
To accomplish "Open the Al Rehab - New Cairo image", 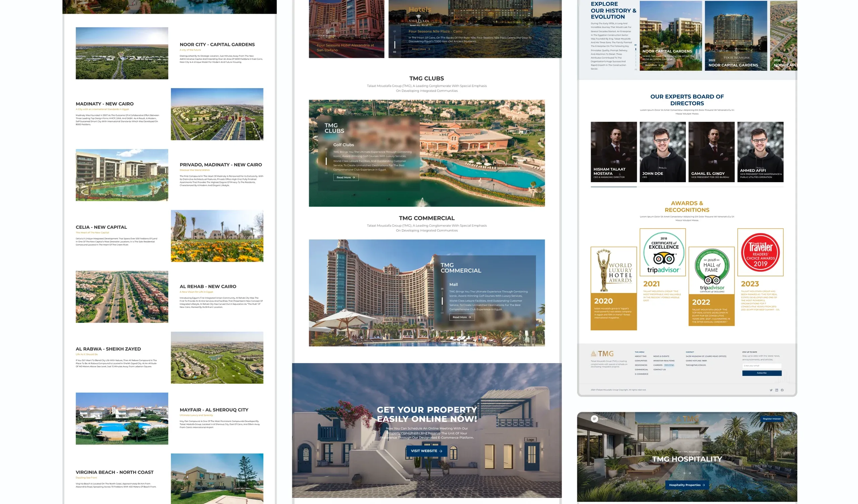I will tap(122, 297).
